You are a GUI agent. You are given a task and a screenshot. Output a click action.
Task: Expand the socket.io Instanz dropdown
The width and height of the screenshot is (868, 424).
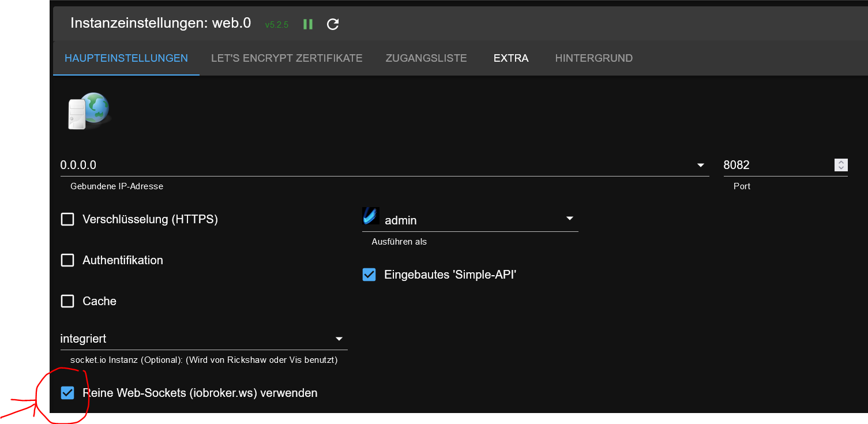tap(339, 339)
